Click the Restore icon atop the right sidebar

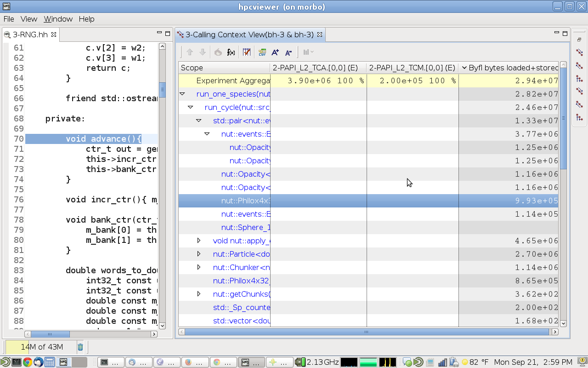579,40
